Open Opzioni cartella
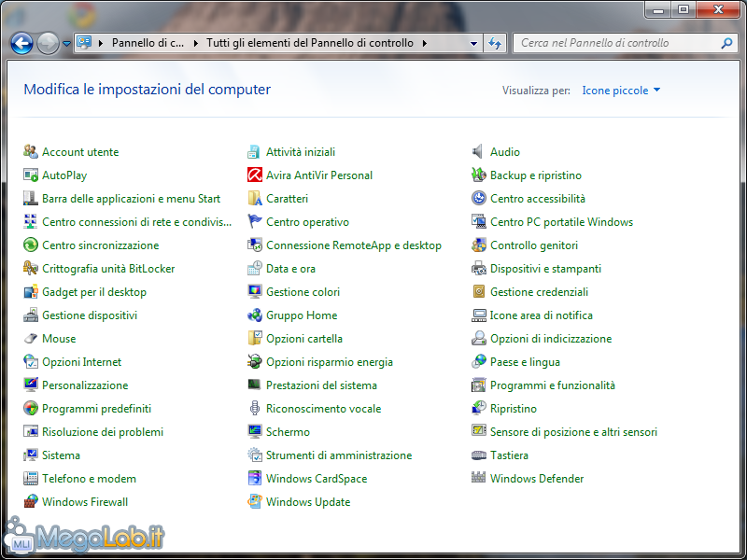Screen dimensions: 747x560 tap(304, 339)
